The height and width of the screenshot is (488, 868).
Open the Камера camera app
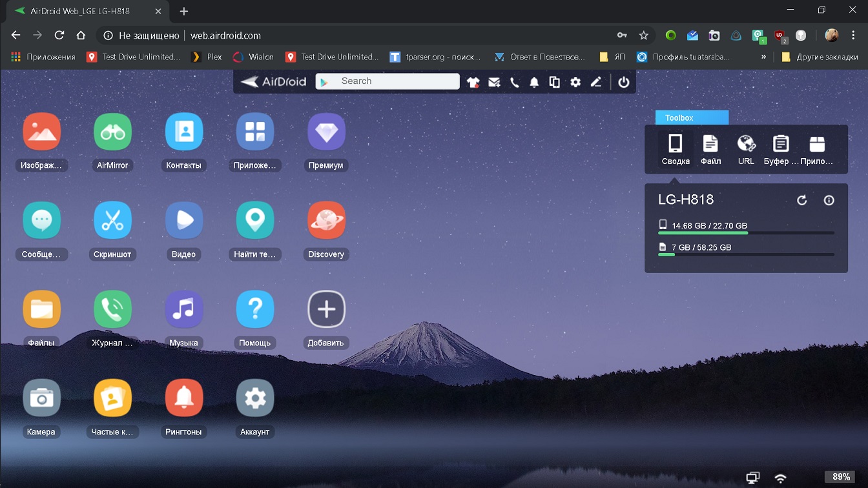(41, 398)
